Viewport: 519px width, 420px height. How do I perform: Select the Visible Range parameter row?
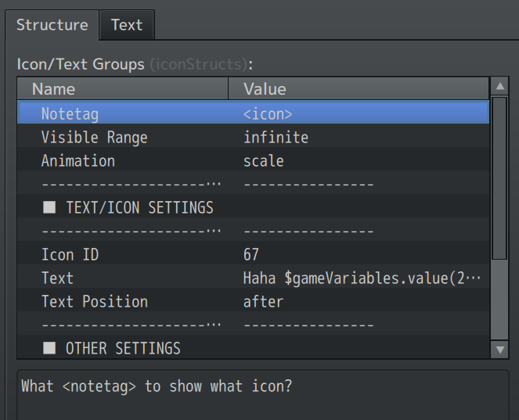(x=94, y=138)
